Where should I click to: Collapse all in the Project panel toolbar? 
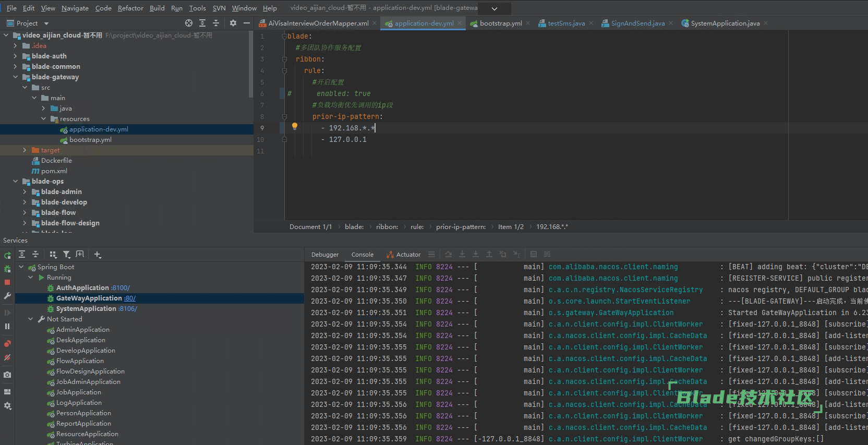click(216, 23)
